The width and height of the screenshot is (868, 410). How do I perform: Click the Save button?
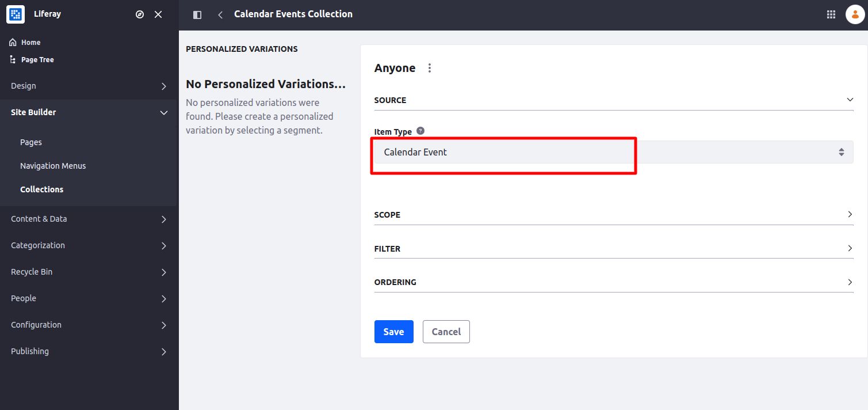[x=394, y=332]
